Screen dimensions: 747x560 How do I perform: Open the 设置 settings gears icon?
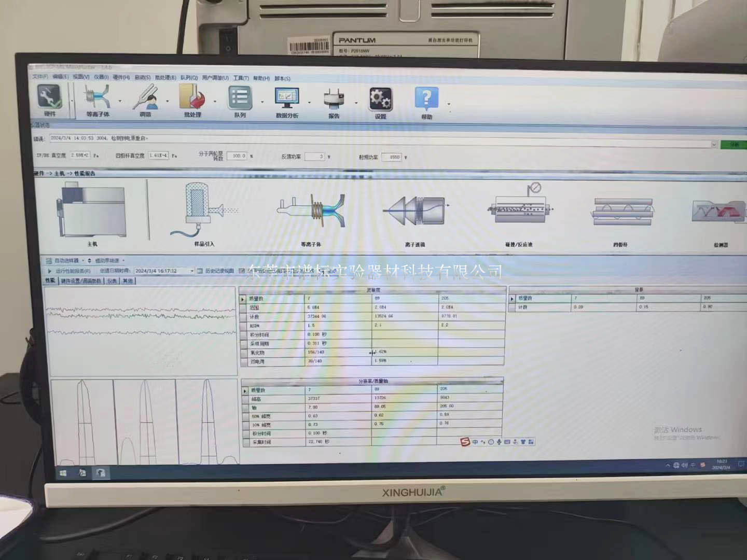[x=380, y=101]
